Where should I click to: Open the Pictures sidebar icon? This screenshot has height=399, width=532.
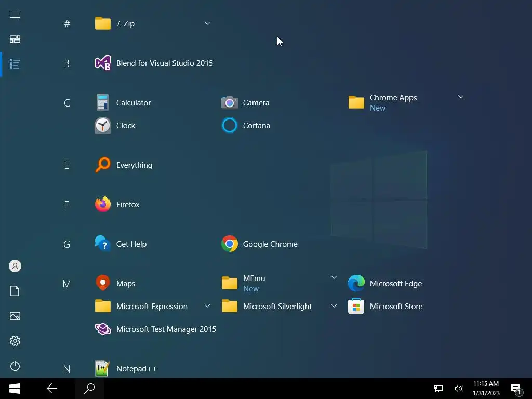click(x=15, y=316)
